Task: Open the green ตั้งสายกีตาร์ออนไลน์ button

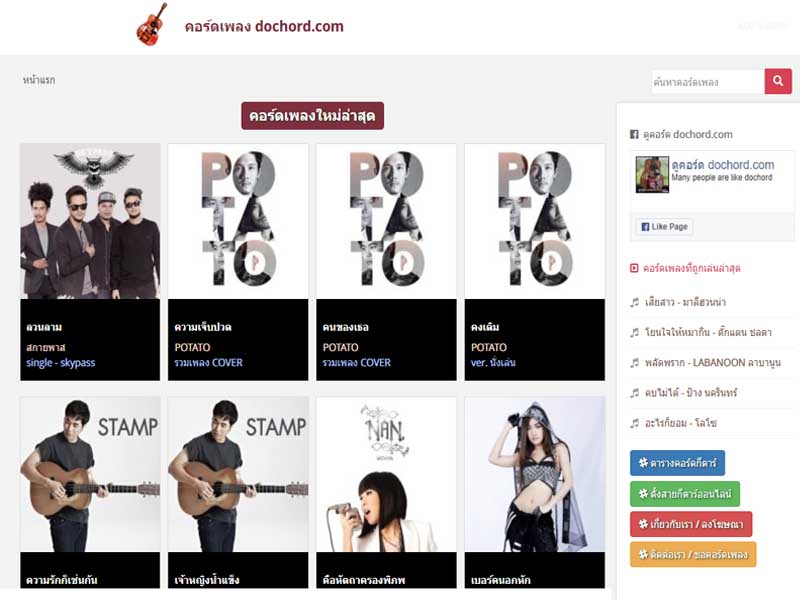Action: [x=685, y=493]
